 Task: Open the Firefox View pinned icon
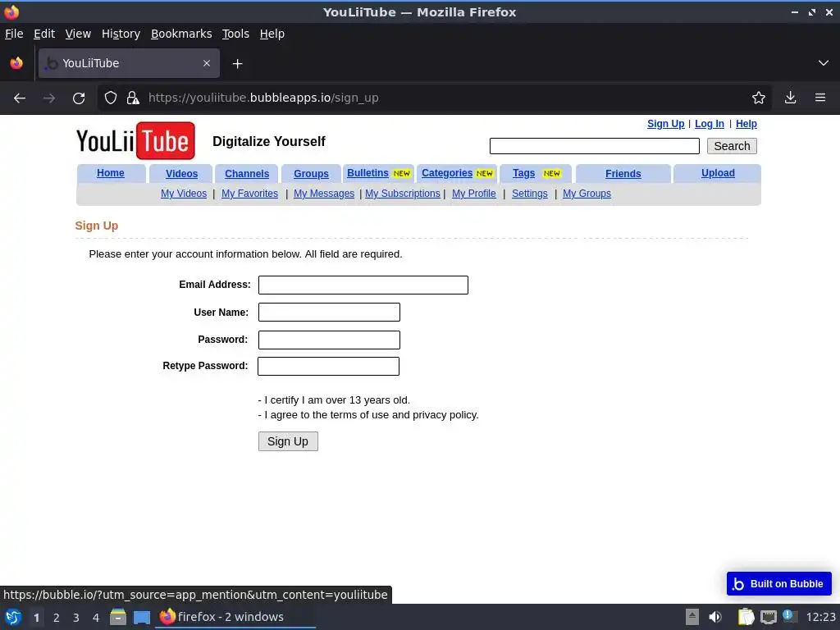pos(16,63)
